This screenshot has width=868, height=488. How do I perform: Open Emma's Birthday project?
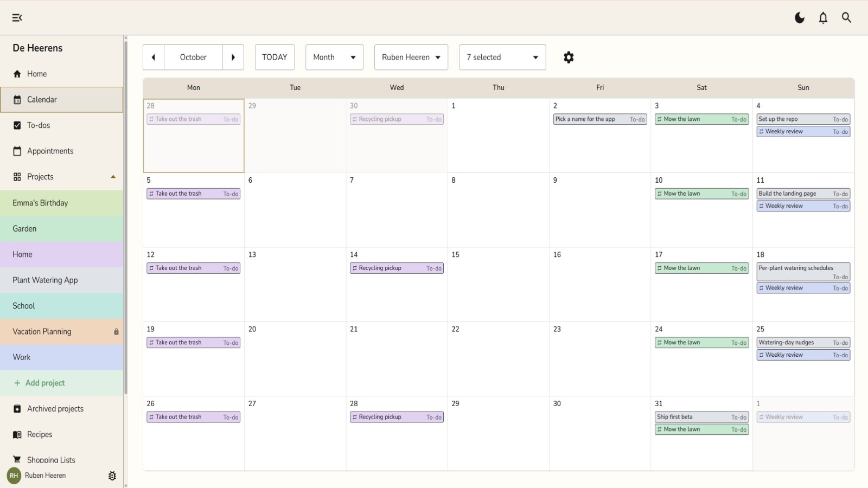(x=62, y=203)
